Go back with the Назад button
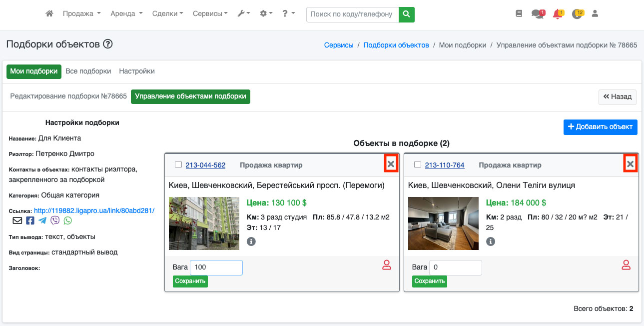 coord(617,97)
